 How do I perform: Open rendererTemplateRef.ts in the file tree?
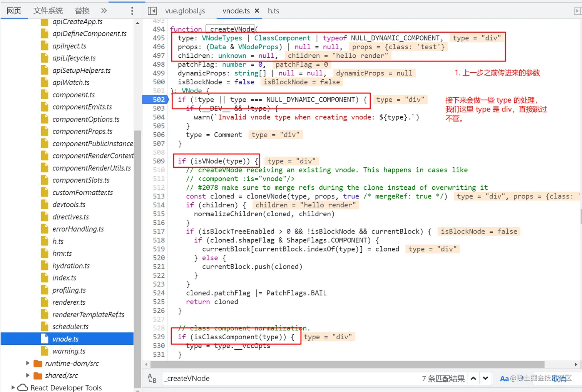(x=88, y=315)
